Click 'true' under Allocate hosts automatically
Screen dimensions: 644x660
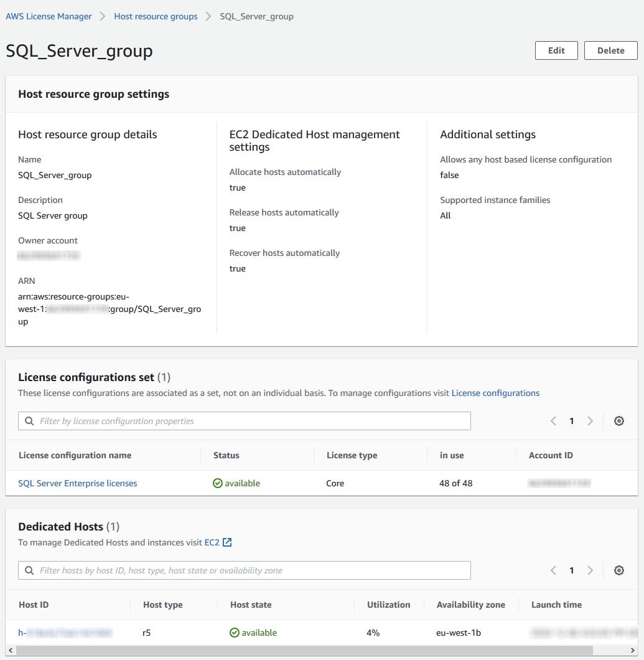point(237,188)
